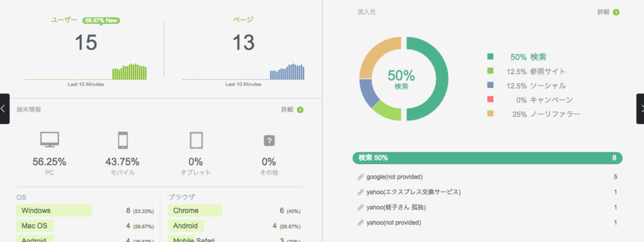Screen dimensions: 644x242
Task: Open 詳細 link in 流入元 section
Action: click(603, 12)
